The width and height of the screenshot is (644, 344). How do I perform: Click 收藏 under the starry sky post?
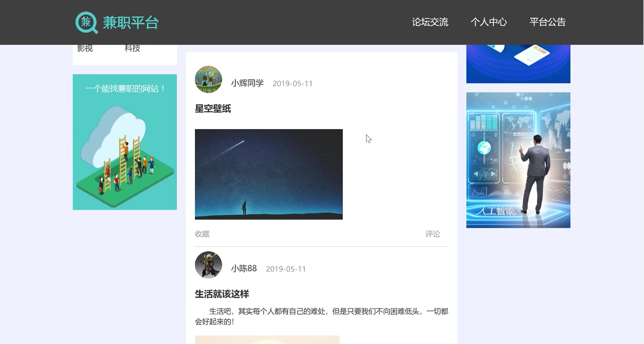pyautogui.click(x=202, y=234)
